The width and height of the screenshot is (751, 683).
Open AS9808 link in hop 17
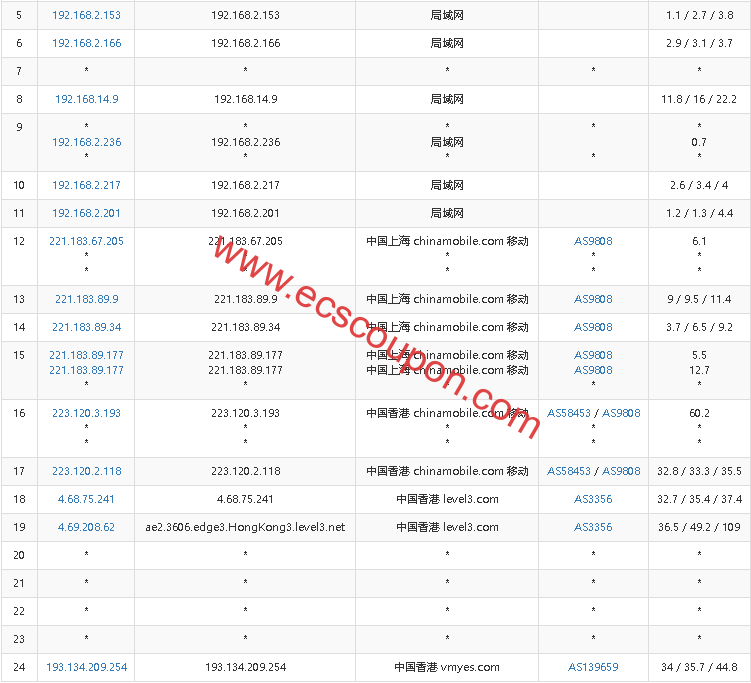(x=621, y=471)
